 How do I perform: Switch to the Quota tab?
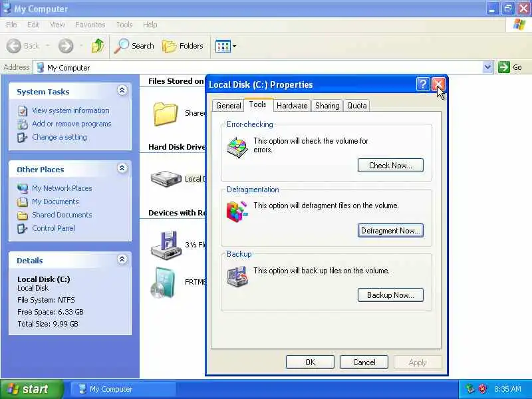(x=356, y=106)
